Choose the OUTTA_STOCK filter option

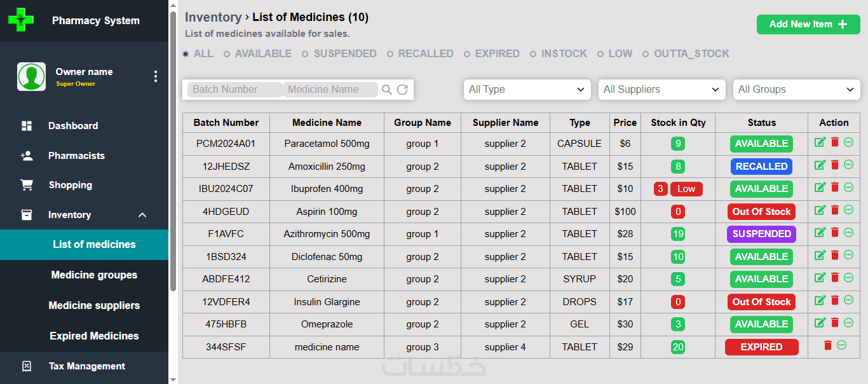[646, 54]
